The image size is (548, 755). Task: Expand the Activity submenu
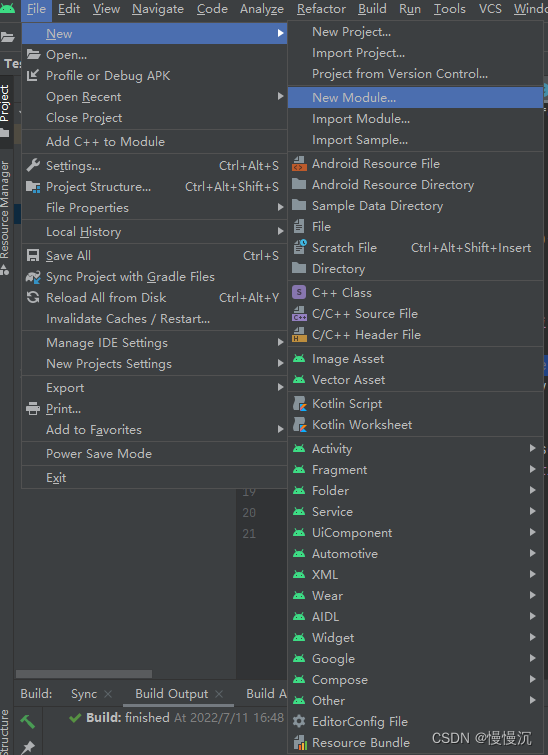click(x=532, y=448)
